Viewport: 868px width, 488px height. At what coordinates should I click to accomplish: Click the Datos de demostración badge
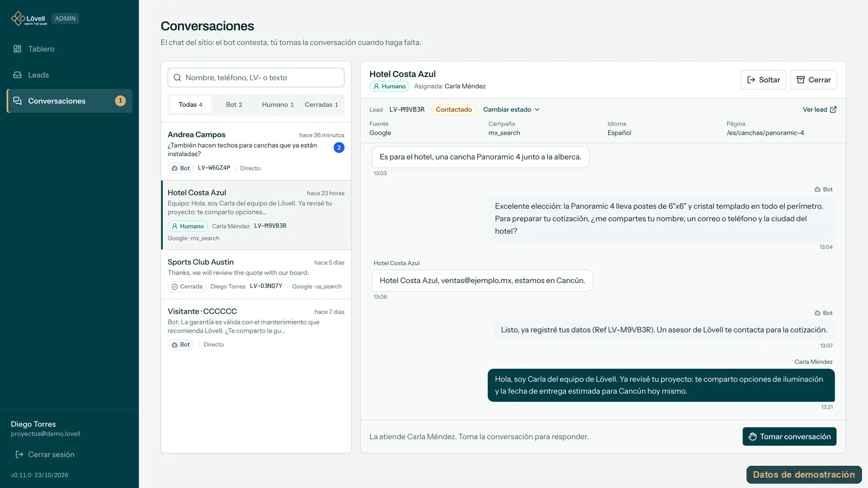[804, 474]
